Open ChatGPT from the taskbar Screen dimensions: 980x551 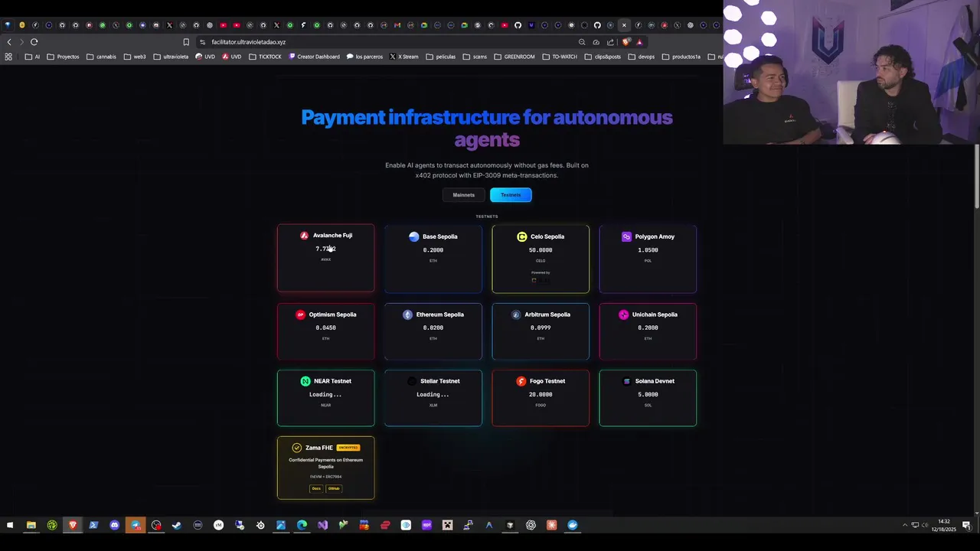531,525
